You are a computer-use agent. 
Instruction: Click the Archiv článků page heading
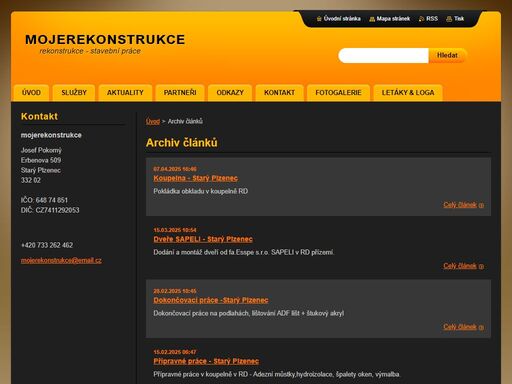(x=182, y=143)
